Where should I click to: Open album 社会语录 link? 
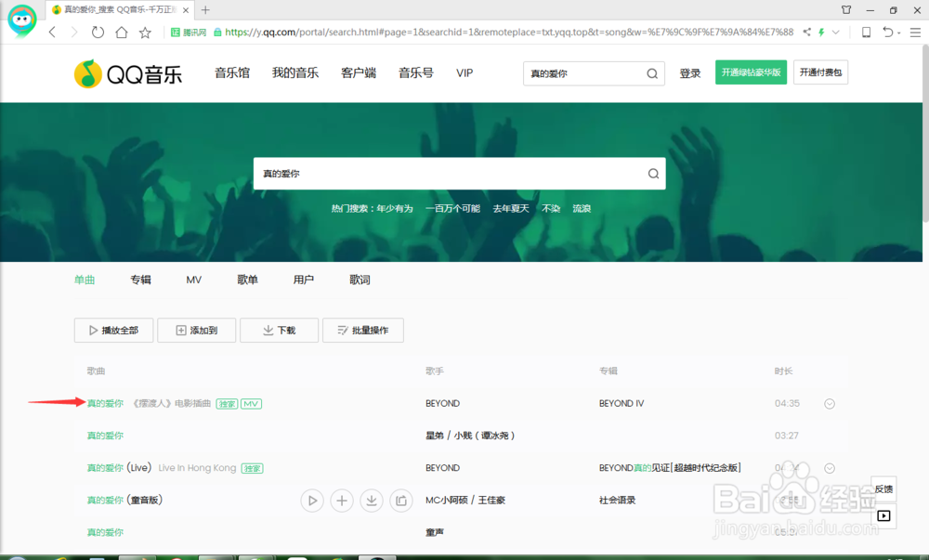(x=617, y=501)
